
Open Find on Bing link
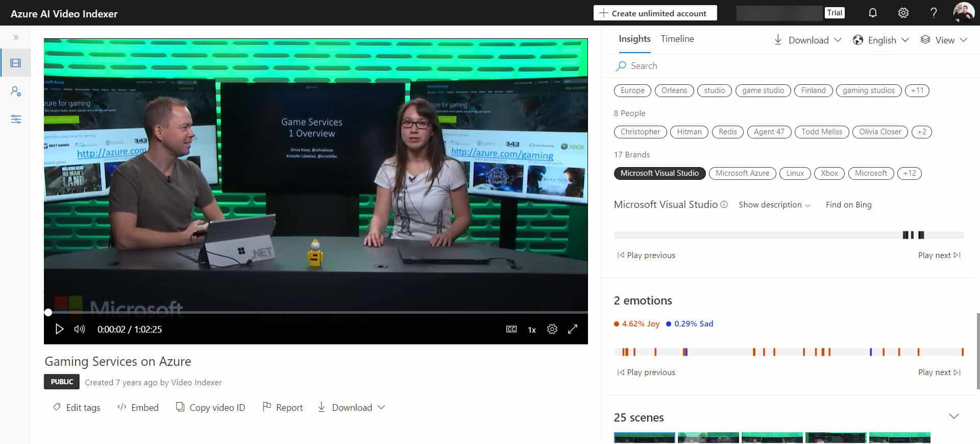pyautogui.click(x=848, y=205)
